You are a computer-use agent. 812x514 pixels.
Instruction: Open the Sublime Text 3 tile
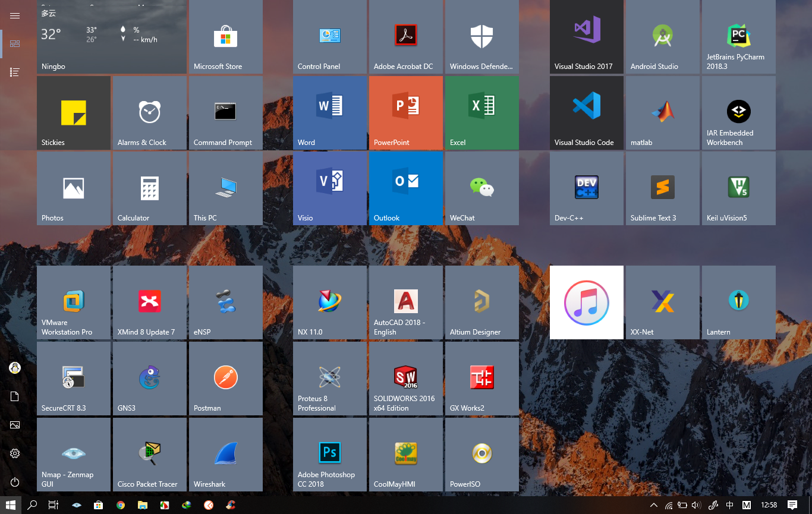click(x=663, y=188)
